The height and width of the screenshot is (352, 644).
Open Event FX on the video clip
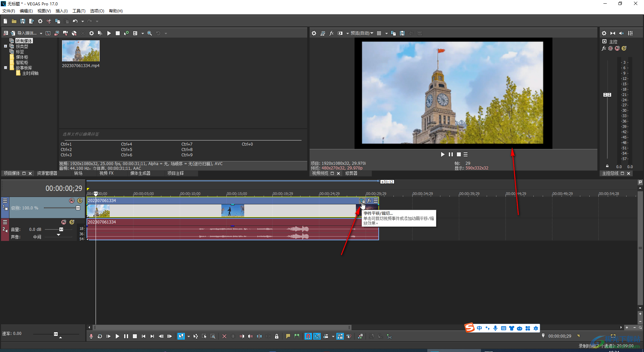369,201
